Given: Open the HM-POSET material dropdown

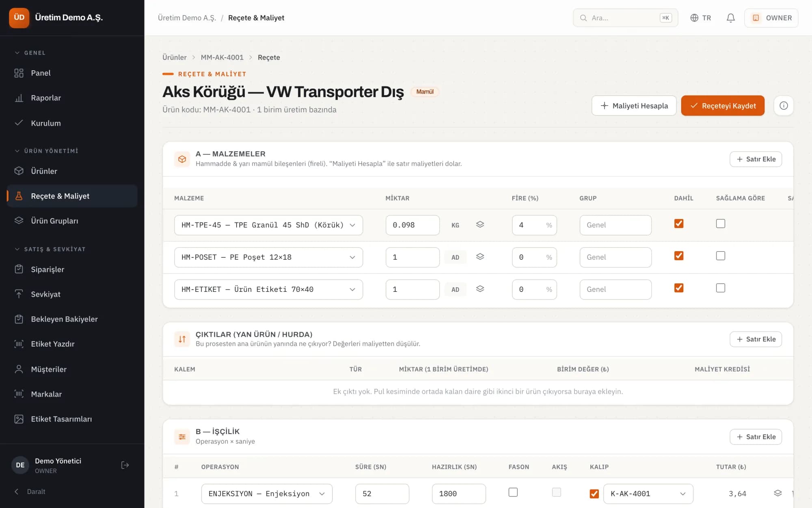Looking at the screenshot, I should click(x=268, y=257).
